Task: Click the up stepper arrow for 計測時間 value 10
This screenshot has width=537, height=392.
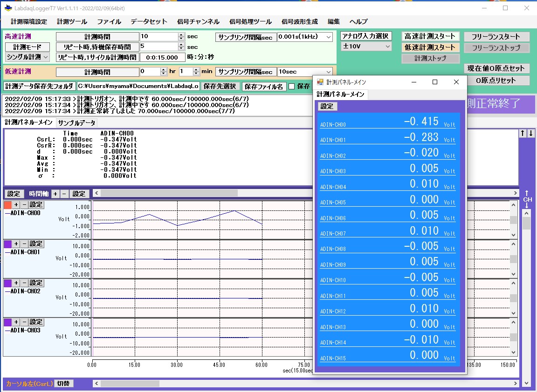Action: pos(181,34)
